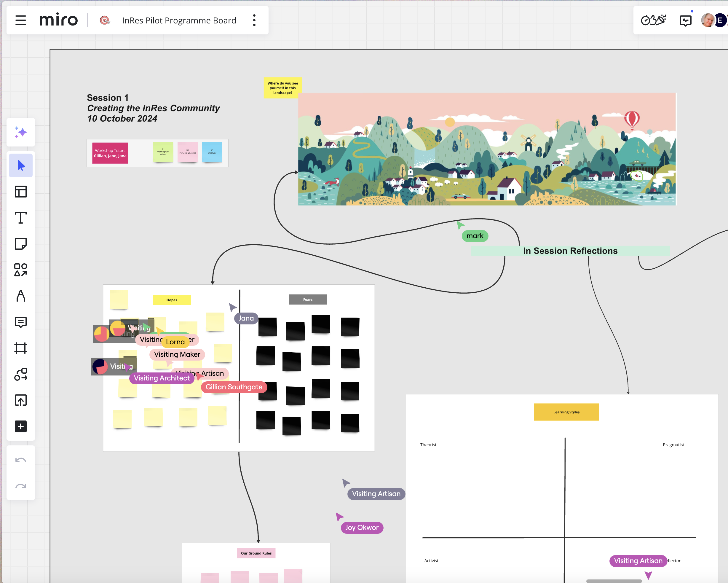Open board options three-dot menu
The height and width of the screenshot is (583, 728).
tap(254, 20)
